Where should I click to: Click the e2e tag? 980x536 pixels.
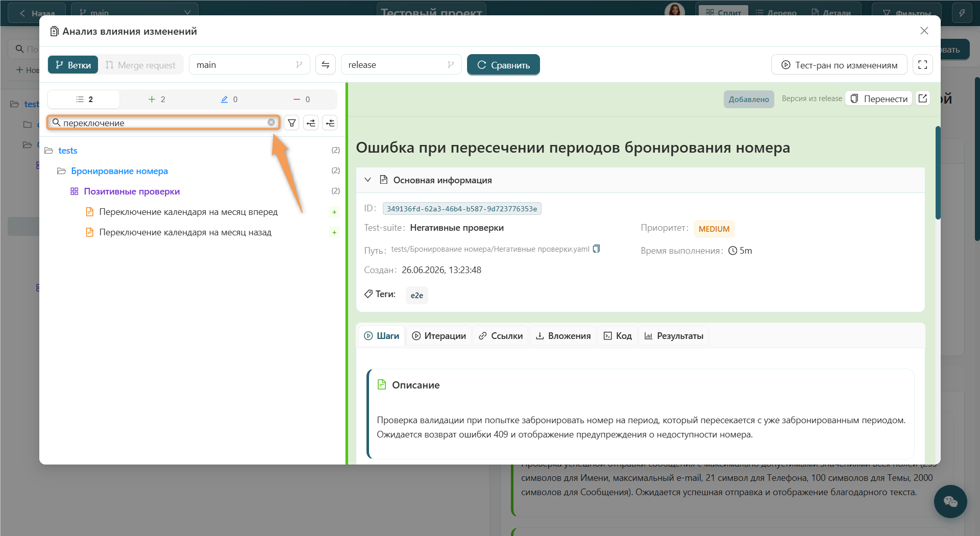(x=416, y=295)
